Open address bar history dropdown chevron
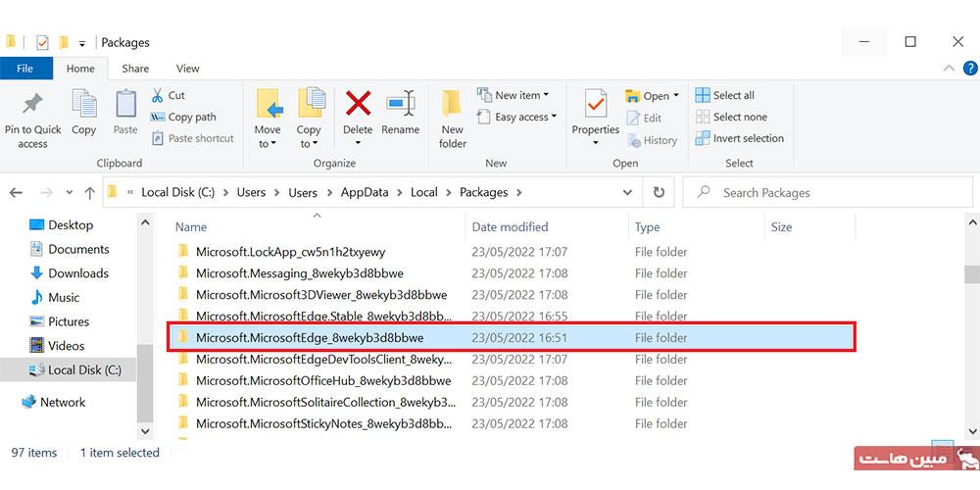The image size is (980, 490). [628, 192]
